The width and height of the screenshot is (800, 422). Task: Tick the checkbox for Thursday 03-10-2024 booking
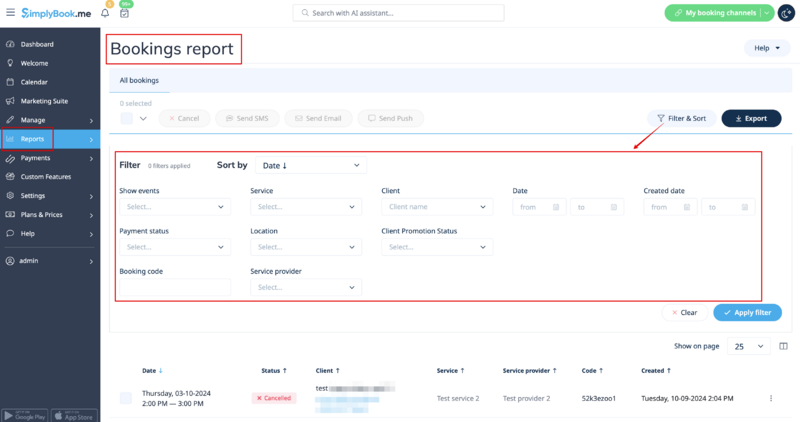(126, 398)
